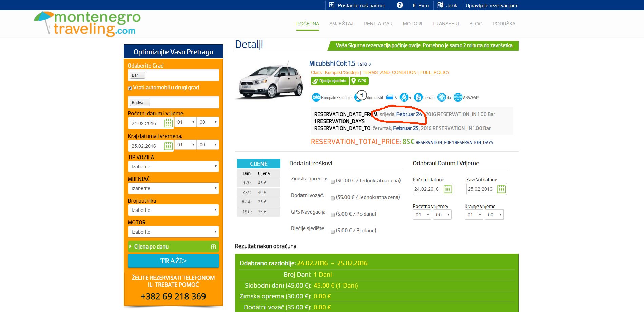644x312 pixels.
Task: Uncheck Vrati automobil u drugi grad
Action: pos(130,88)
